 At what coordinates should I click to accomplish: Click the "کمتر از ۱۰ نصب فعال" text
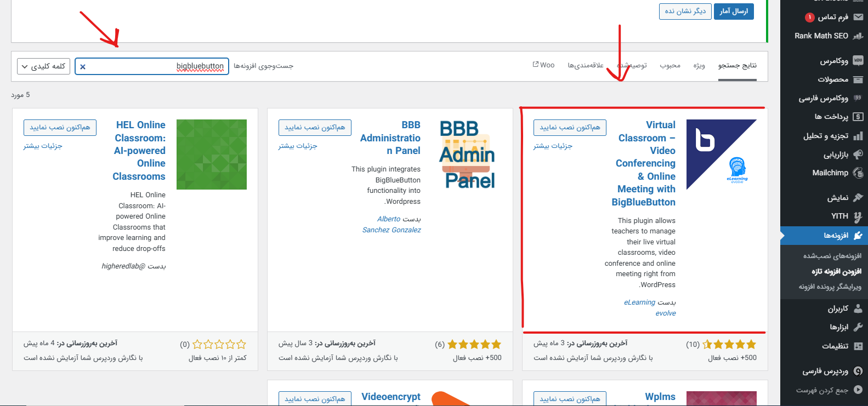(218, 358)
